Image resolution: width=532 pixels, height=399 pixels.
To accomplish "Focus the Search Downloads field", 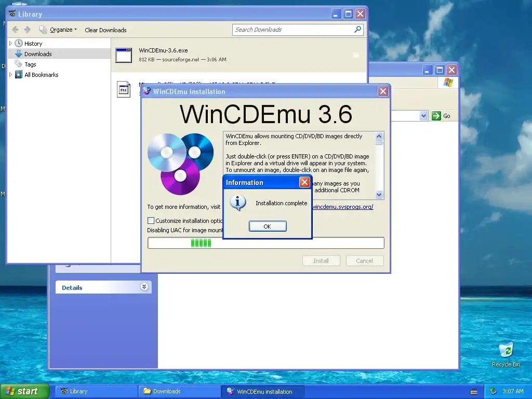I will click(292, 30).
